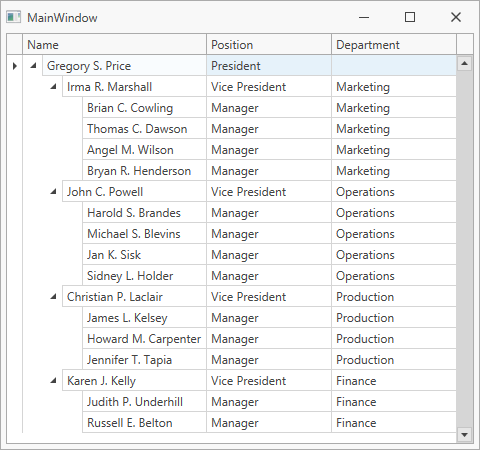This screenshot has width=480, height=450.
Task: Select the Russell E. Belton row
Action: pos(269,423)
